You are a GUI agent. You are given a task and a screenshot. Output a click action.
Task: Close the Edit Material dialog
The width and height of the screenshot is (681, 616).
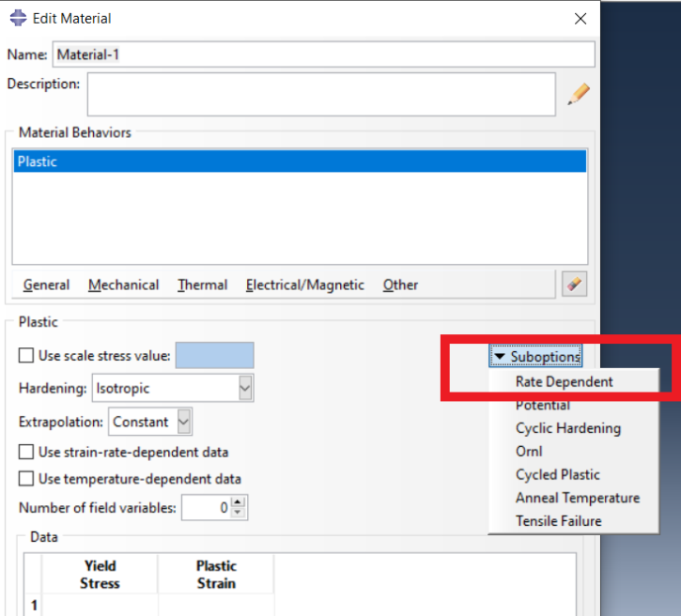coord(580,19)
